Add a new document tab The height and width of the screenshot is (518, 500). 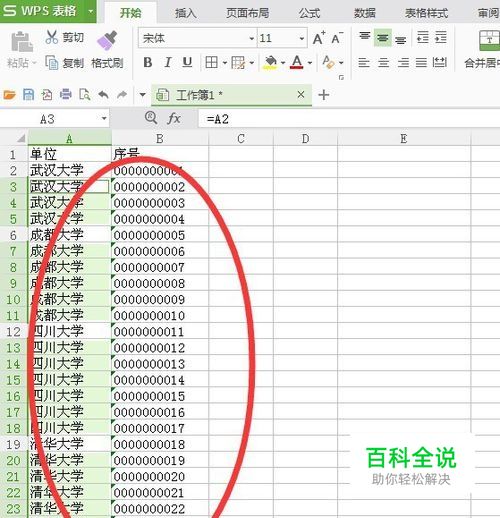pyautogui.click(x=324, y=95)
